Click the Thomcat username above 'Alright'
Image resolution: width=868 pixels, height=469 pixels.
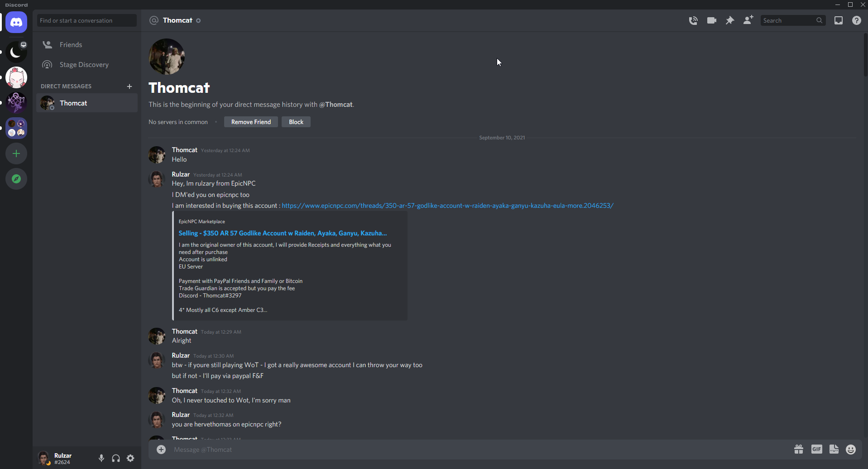click(x=184, y=331)
